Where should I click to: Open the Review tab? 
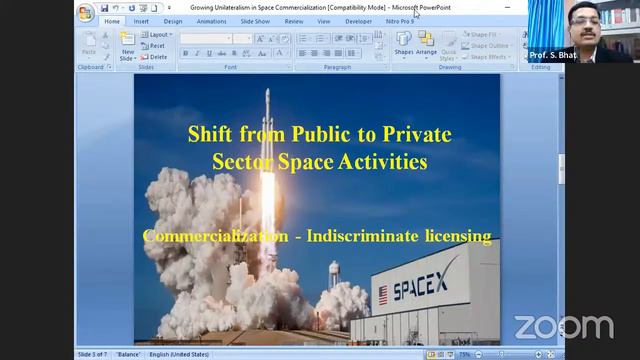click(294, 21)
